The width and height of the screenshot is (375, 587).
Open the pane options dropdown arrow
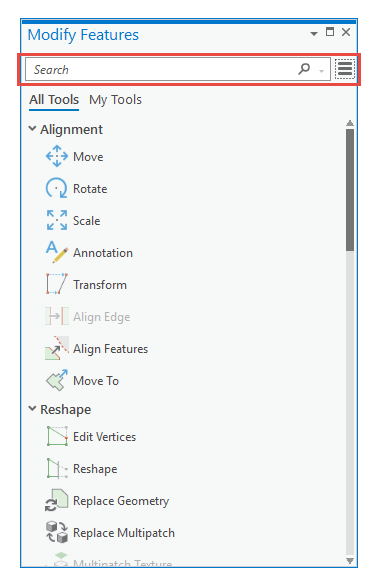tap(314, 34)
